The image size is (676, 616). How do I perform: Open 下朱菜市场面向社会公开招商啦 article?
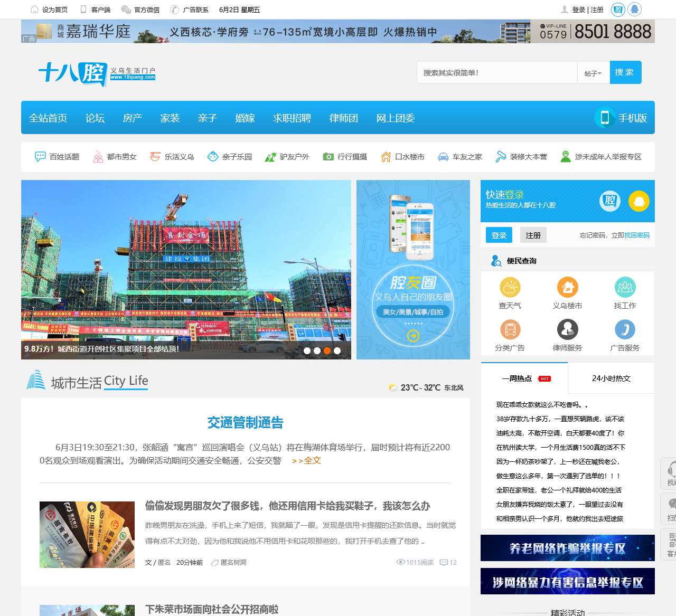pyautogui.click(x=212, y=609)
